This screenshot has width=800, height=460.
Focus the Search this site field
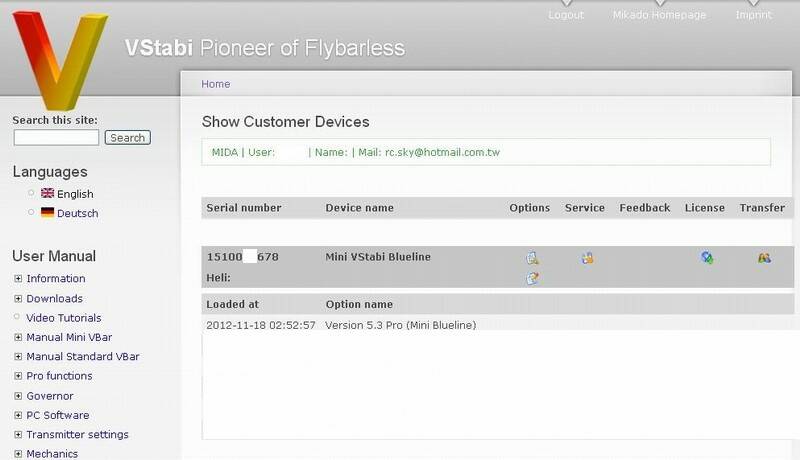point(56,138)
